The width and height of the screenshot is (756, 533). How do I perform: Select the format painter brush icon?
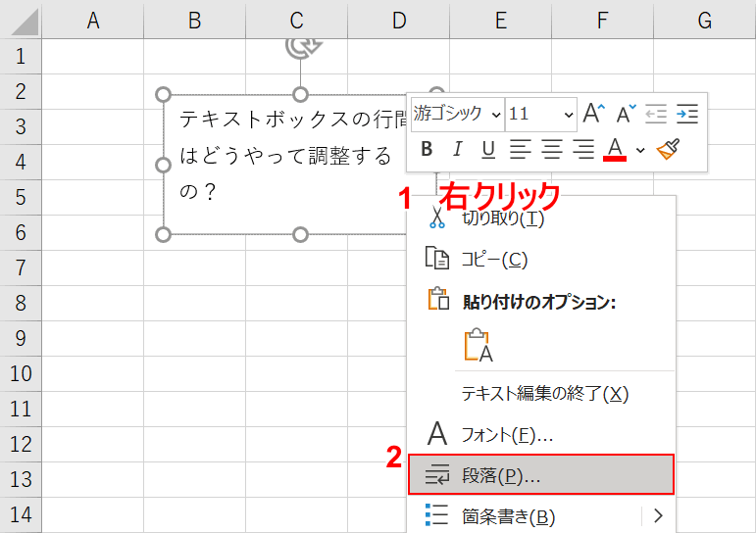pos(669,149)
